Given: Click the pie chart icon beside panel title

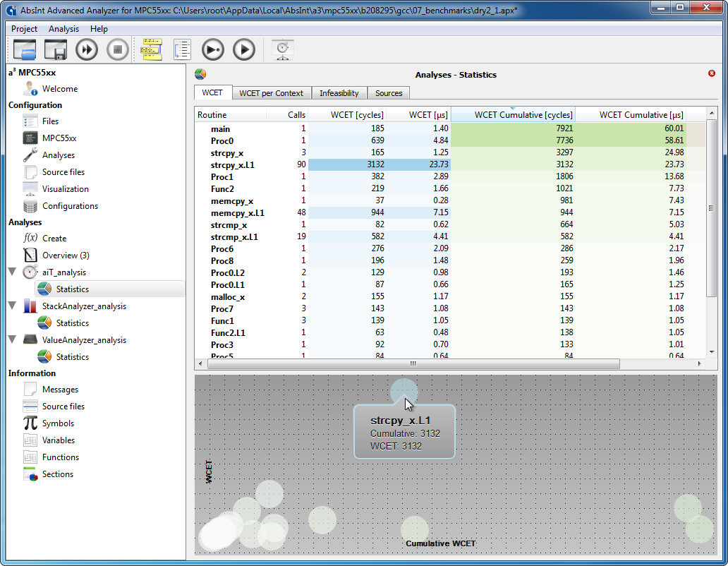Looking at the screenshot, I should tap(200, 74).
